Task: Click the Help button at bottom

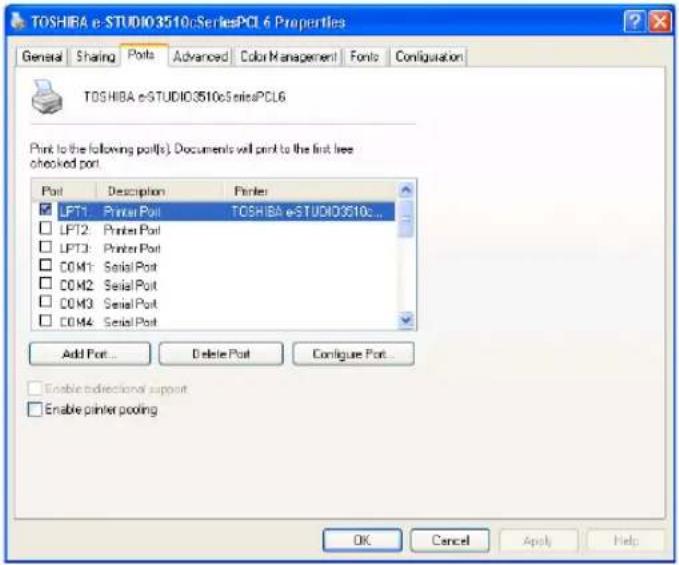Action: point(626,540)
